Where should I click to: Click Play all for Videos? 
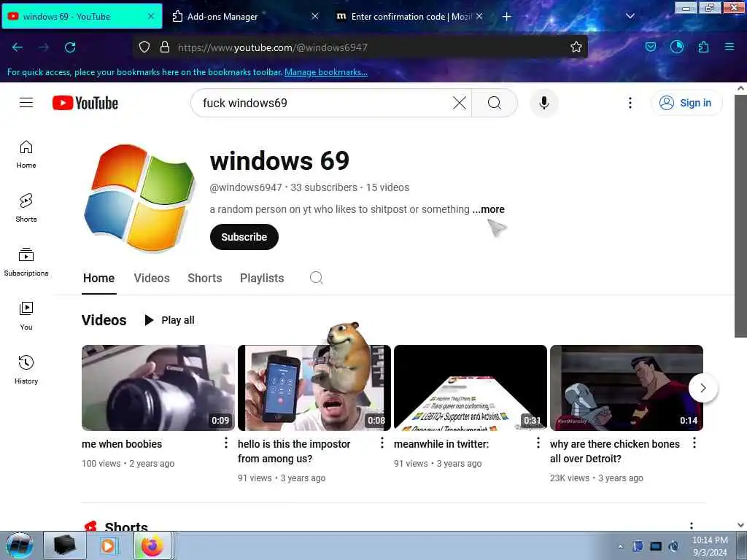(x=169, y=320)
